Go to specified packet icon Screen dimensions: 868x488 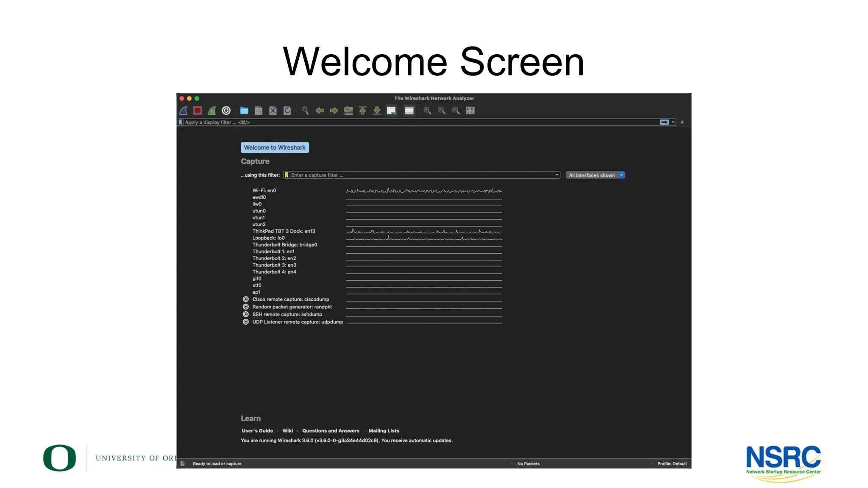pyautogui.click(x=348, y=111)
